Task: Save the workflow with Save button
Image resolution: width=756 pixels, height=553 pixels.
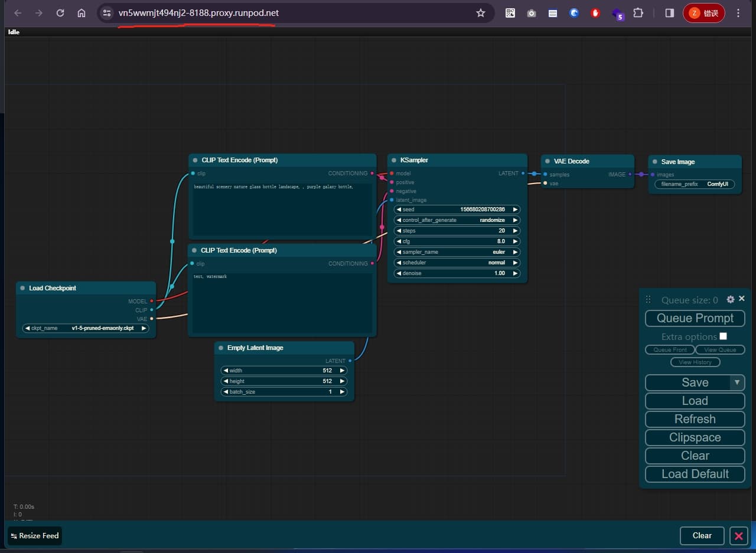Action: pyautogui.click(x=688, y=382)
